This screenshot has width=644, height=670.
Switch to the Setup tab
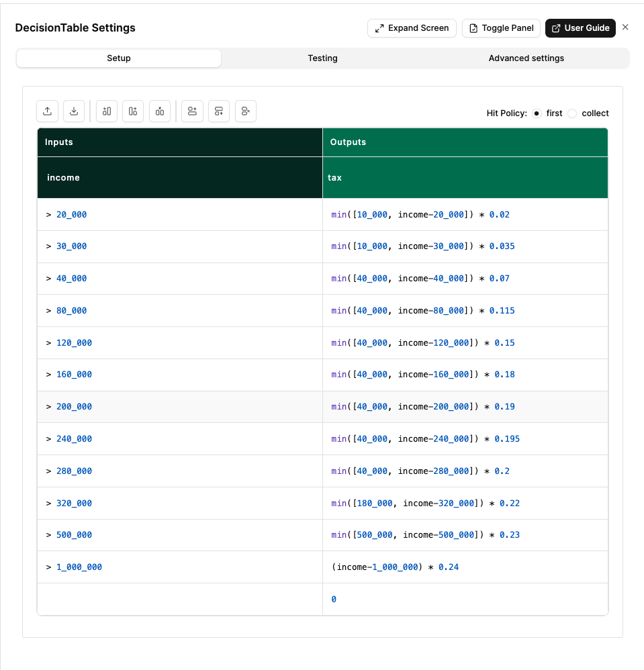click(119, 58)
